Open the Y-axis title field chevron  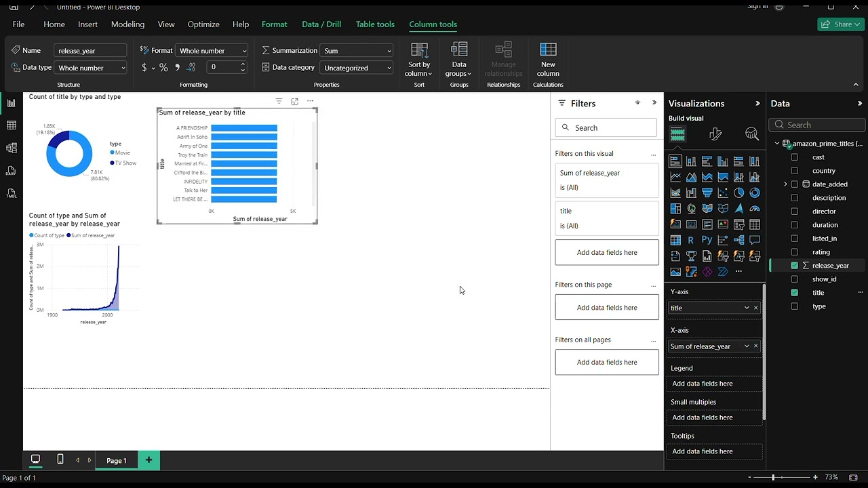[x=747, y=308]
